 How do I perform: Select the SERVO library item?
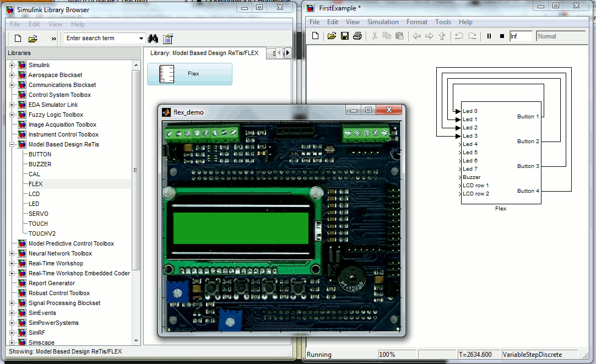(39, 214)
